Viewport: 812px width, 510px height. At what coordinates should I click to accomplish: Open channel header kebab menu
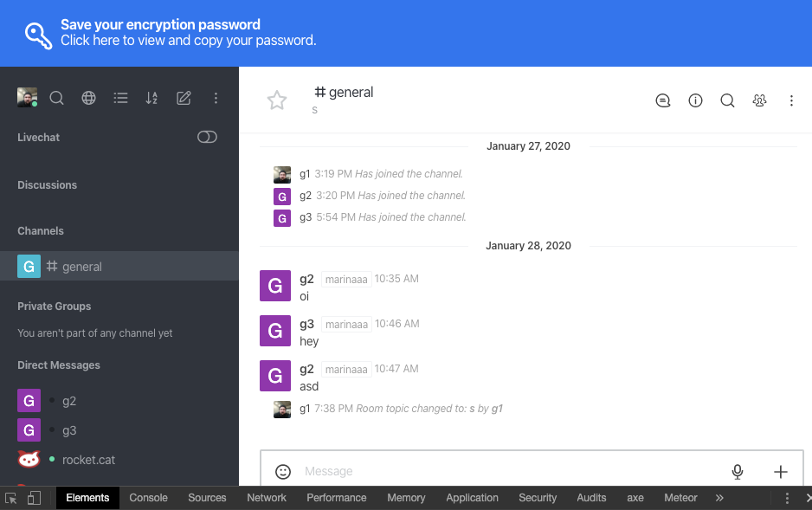[791, 100]
